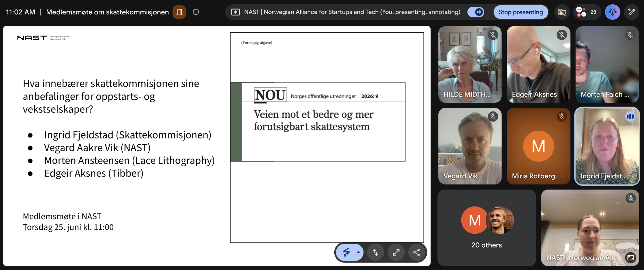The width and height of the screenshot is (644, 270).
Task: Select Miria Rotberg's avatar tile
Action: [x=538, y=146]
